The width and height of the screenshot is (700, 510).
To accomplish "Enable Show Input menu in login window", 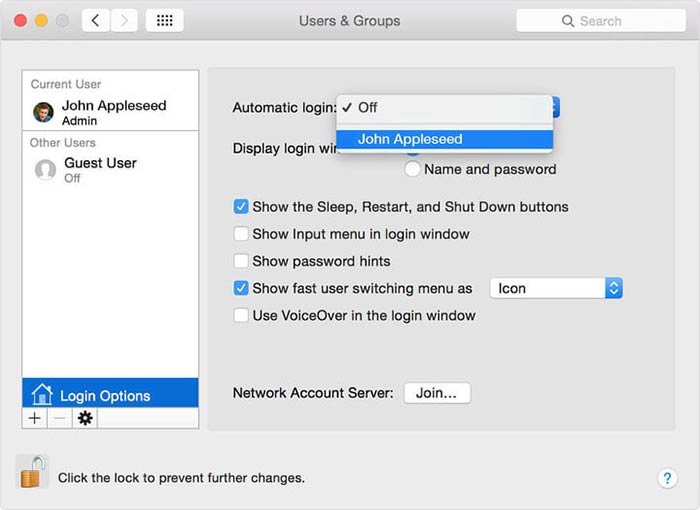I will (x=241, y=234).
